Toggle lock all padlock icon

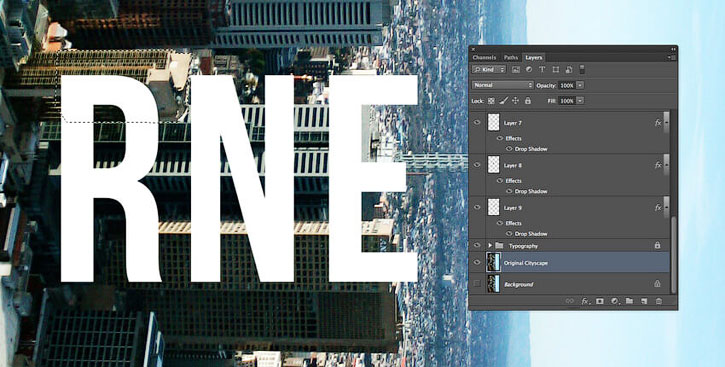click(x=528, y=101)
